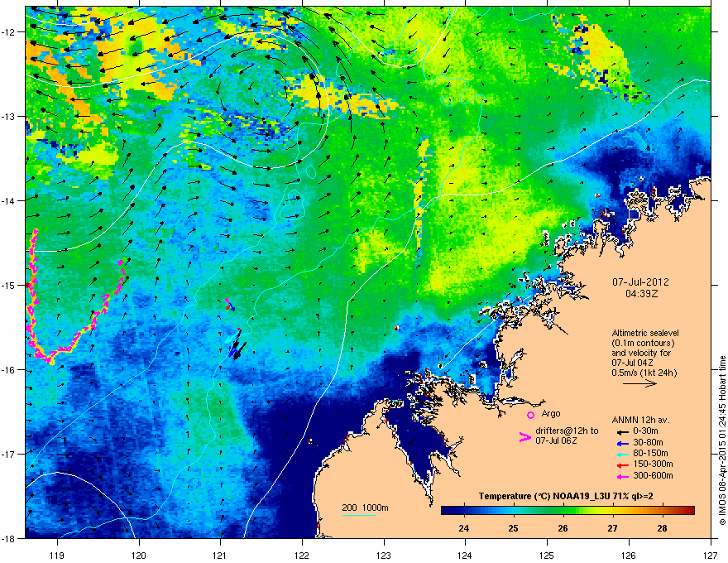Click the cyan isobath sample line under 200 1000m
The height and width of the screenshot is (563, 728).
click(x=358, y=515)
